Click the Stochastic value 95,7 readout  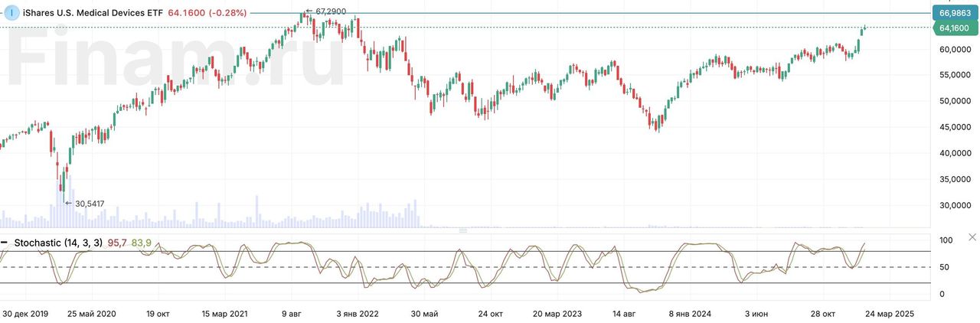pos(117,243)
